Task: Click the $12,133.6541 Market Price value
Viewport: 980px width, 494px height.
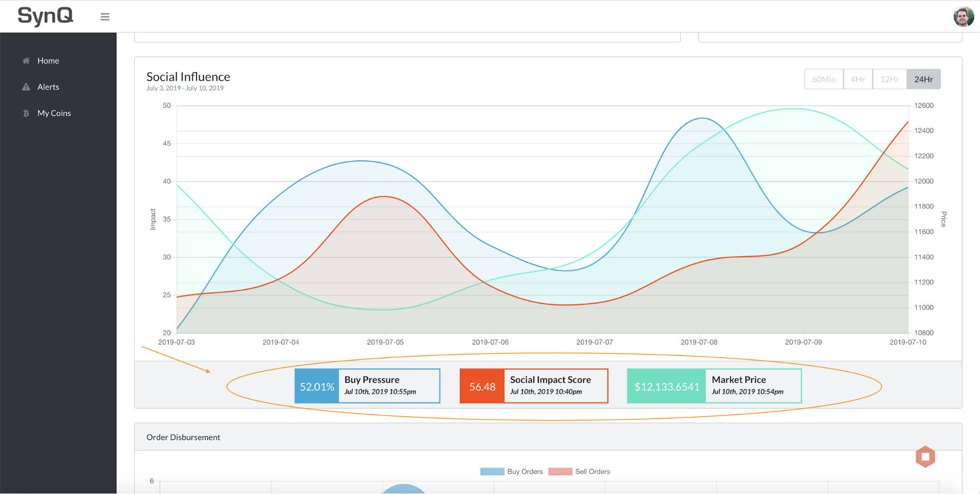Action: tap(667, 387)
